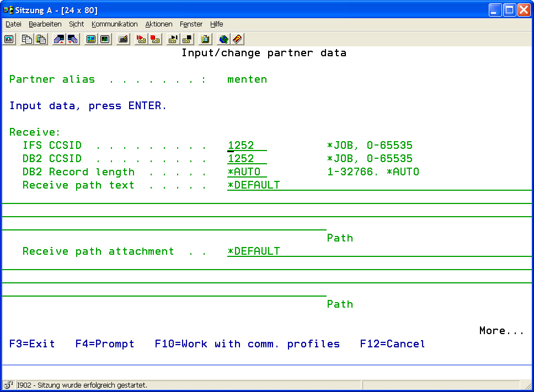Open the globe help index icon

pos(223,39)
